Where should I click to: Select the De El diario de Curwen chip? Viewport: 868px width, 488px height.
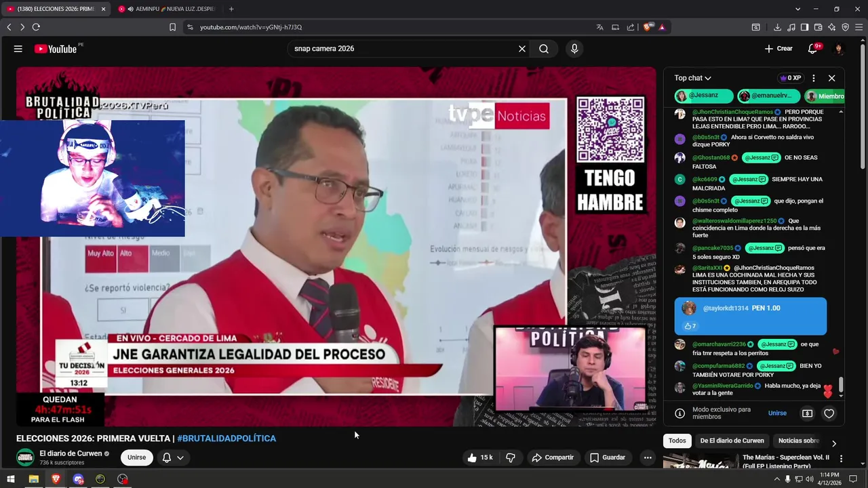click(x=732, y=441)
